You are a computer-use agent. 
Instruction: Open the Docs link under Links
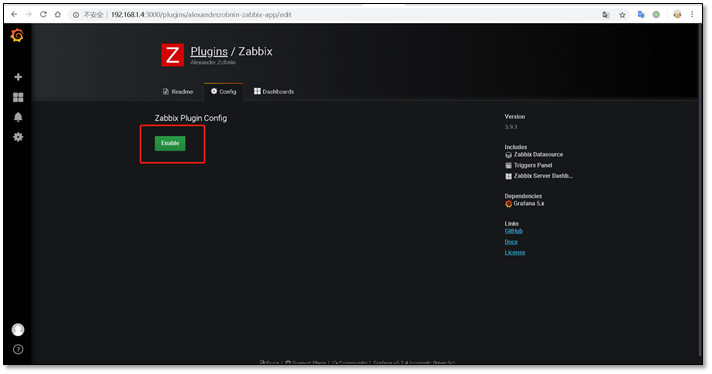tap(511, 242)
